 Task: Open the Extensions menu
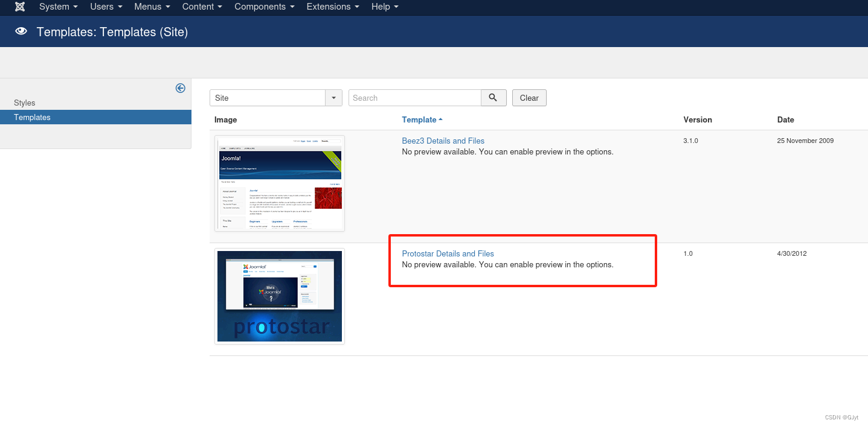(x=333, y=7)
